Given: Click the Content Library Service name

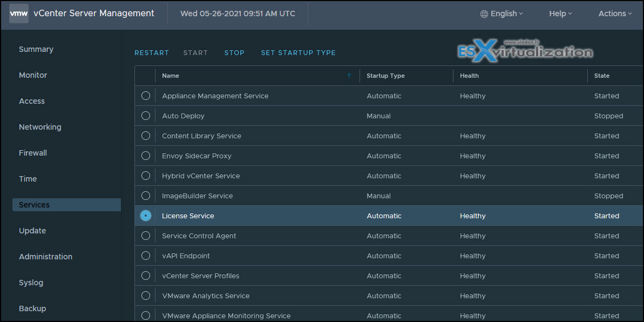Looking at the screenshot, I should point(202,136).
